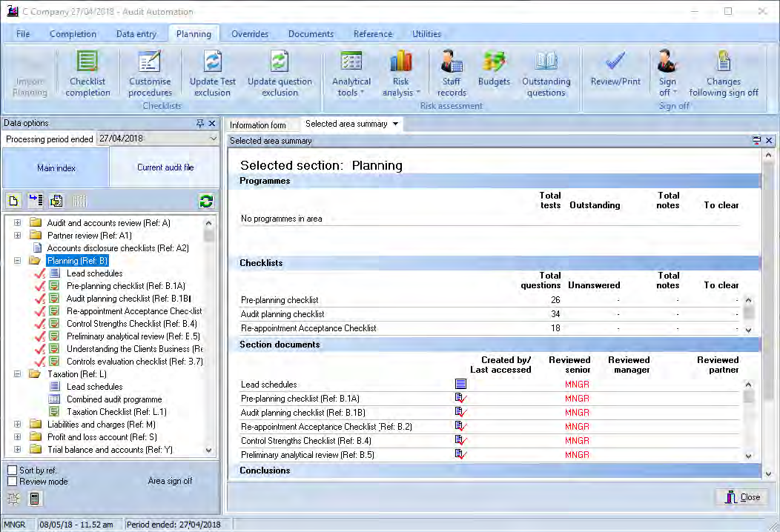780x532 pixels.
Task: Open the Processing period ended dropdown
Action: click(x=213, y=139)
